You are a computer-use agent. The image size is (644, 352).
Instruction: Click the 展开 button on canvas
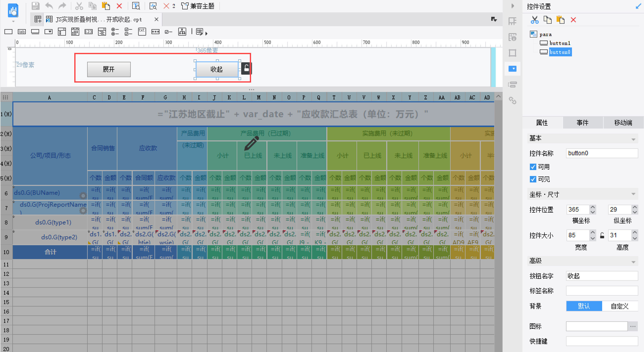[x=109, y=69]
